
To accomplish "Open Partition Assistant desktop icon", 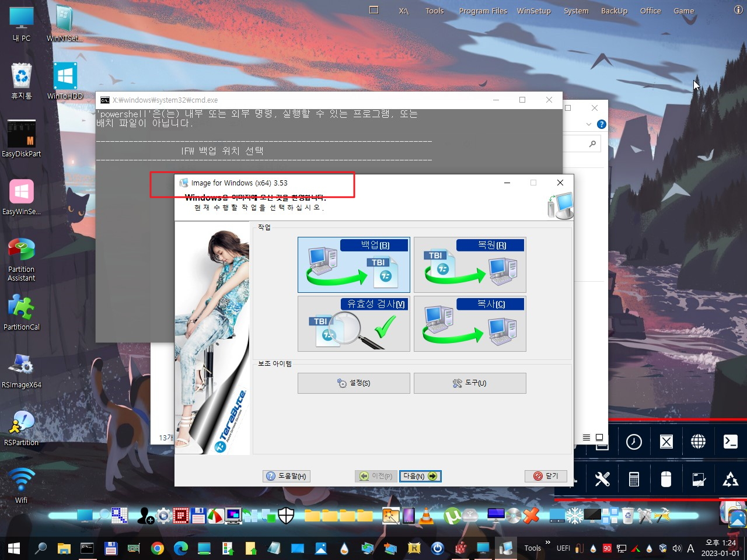I will point(22,260).
